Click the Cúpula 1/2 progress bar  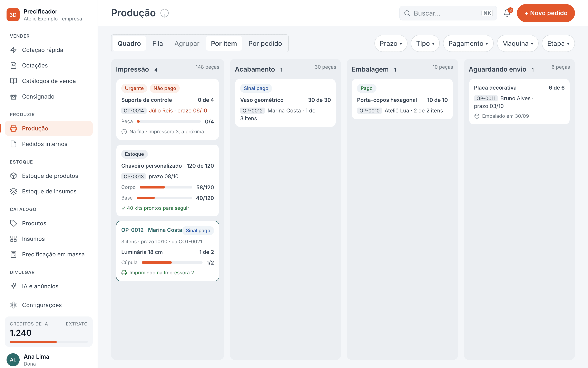pyautogui.click(x=172, y=263)
